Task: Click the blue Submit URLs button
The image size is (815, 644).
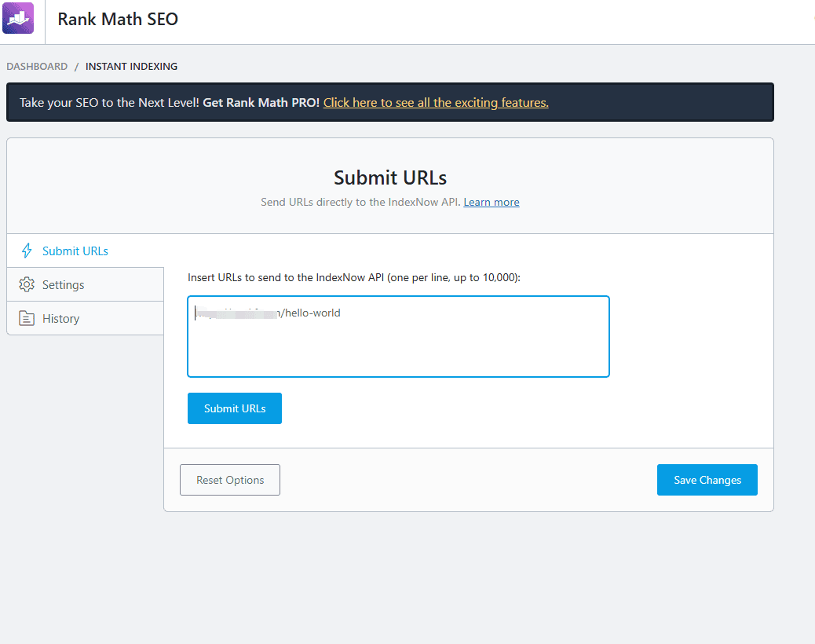Action: pyautogui.click(x=235, y=408)
